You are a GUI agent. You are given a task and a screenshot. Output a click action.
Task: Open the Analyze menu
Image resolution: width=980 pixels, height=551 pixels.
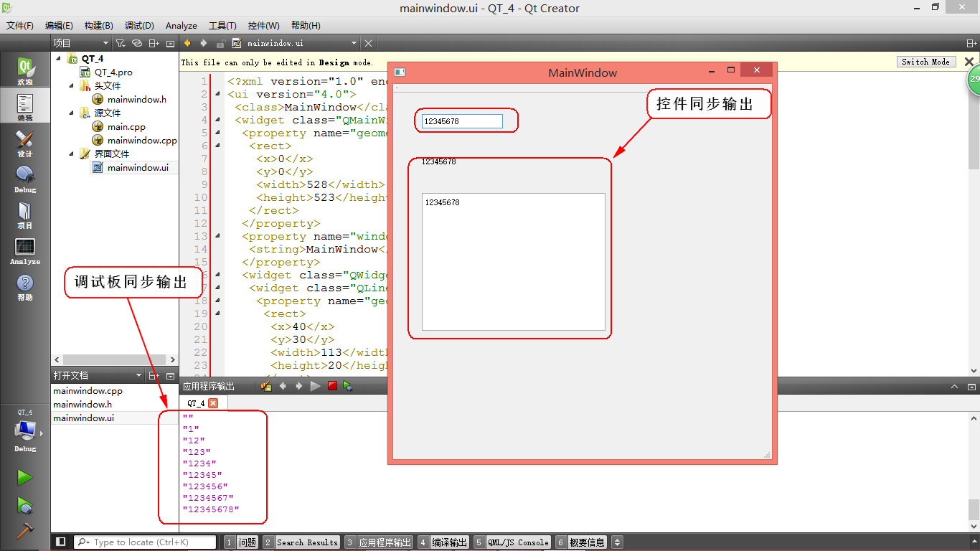(x=182, y=25)
